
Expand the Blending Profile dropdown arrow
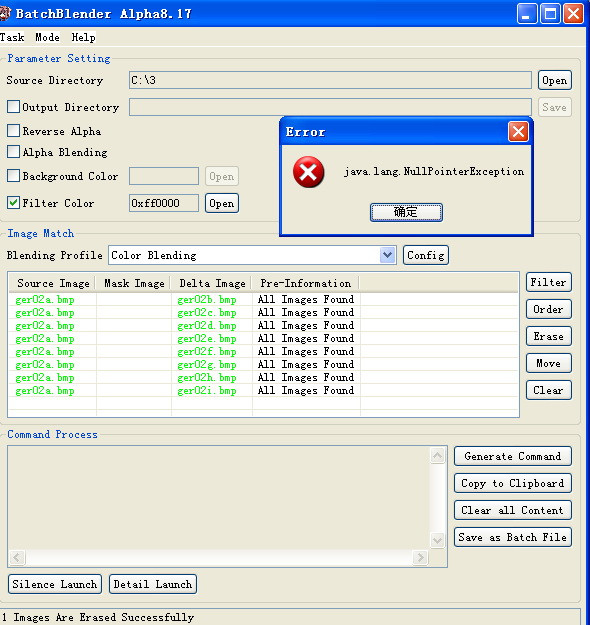point(387,255)
